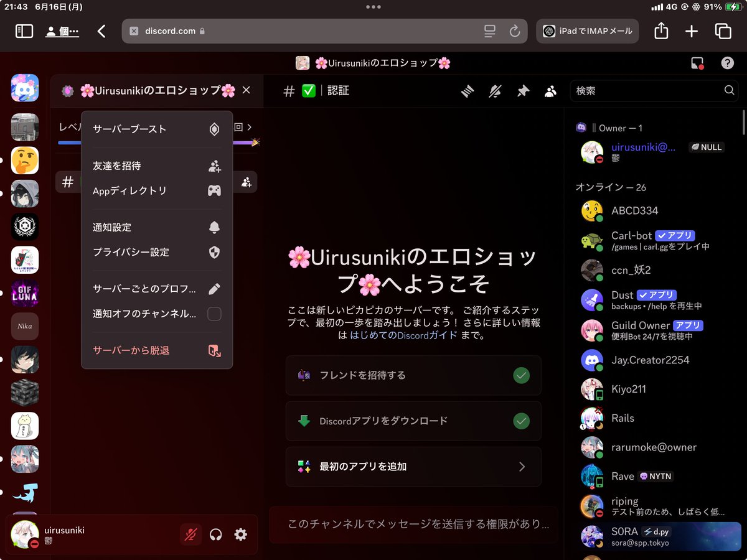Image resolution: width=747 pixels, height=560 pixels.
Task: Click the フレンドを招待する button
Action: point(413,376)
